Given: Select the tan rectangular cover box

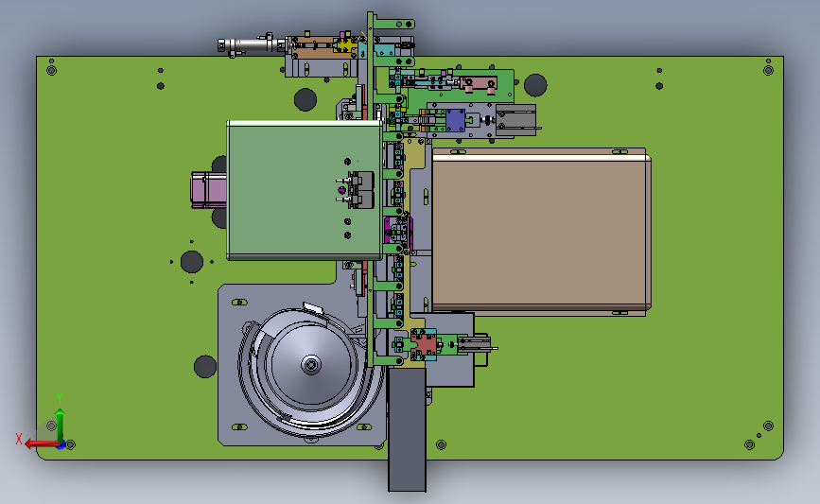Looking at the screenshot, I should (541, 232).
